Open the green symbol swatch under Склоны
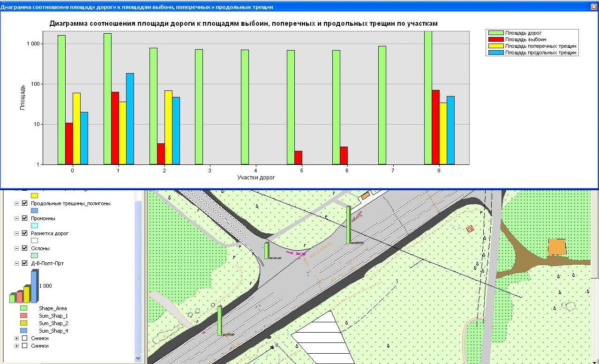This screenshot has height=364, width=599. pos(34,256)
